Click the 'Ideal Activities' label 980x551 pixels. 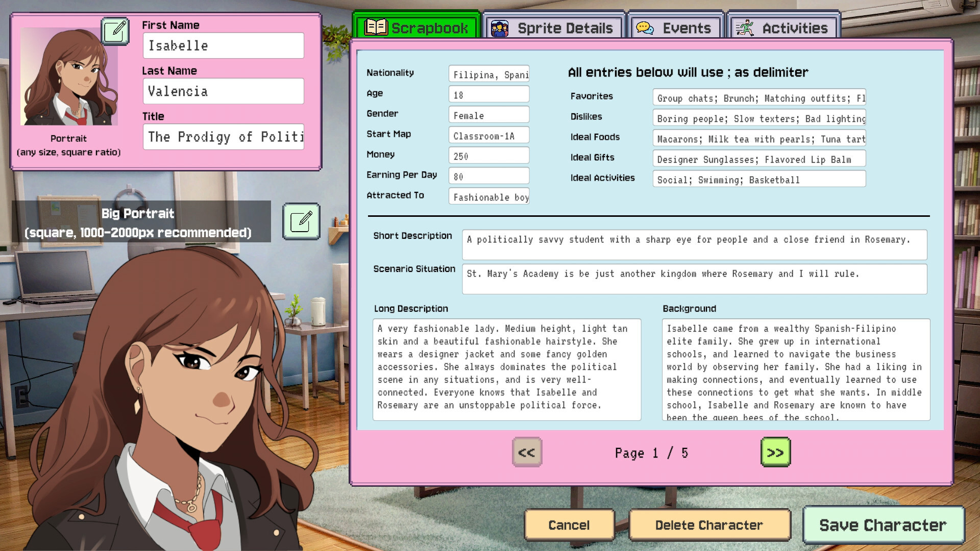pos(603,178)
